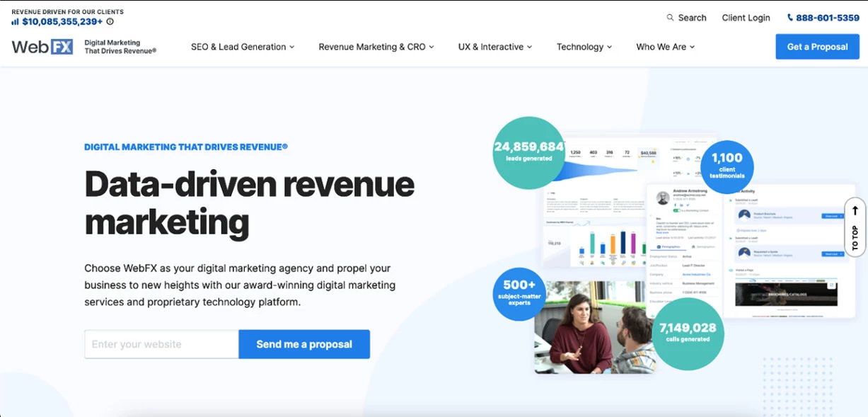The height and width of the screenshot is (417, 868).
Task: Go to Client Login
Action: pos(746,18)
